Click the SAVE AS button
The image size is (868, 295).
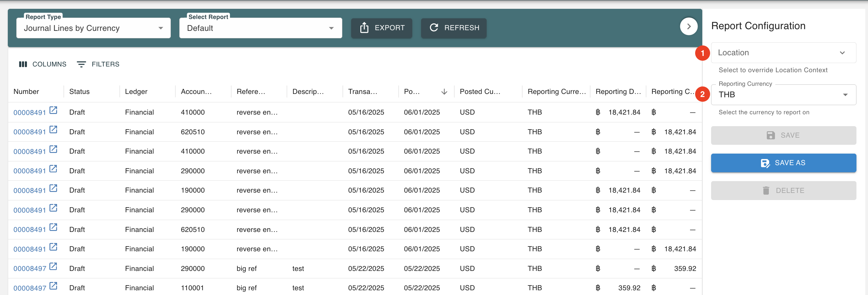click(x=783, y=163)
